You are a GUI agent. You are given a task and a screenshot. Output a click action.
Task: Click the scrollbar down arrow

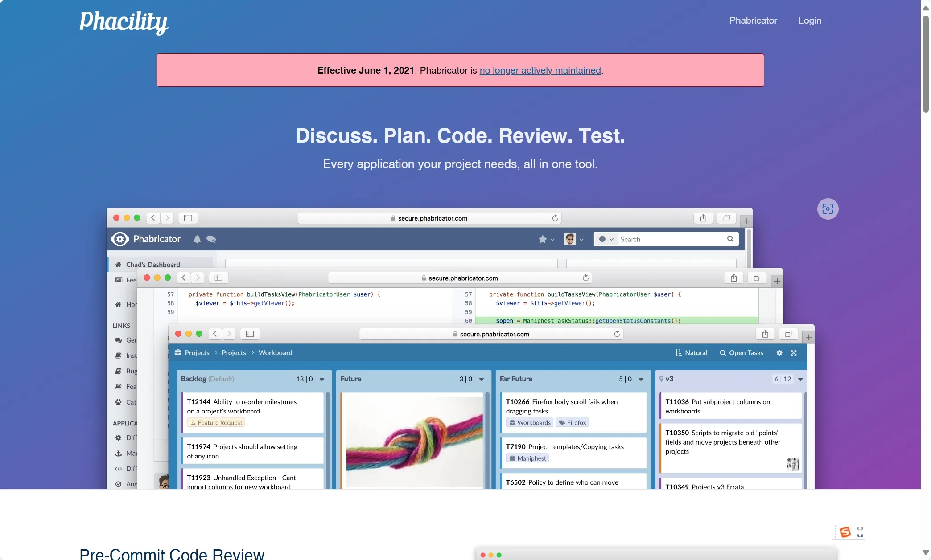click(x=926, y=552)
